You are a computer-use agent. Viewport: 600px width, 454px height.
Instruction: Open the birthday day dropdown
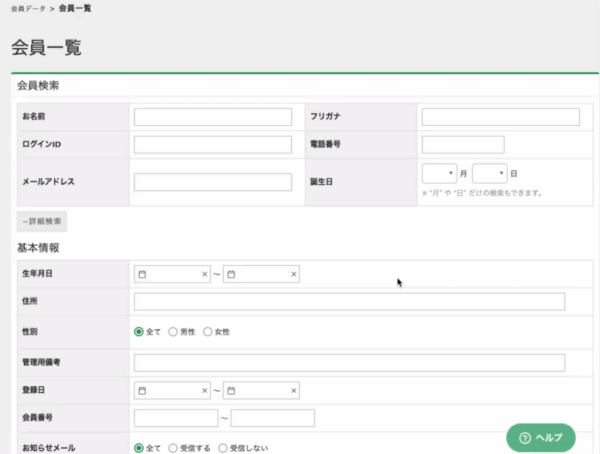489,173
